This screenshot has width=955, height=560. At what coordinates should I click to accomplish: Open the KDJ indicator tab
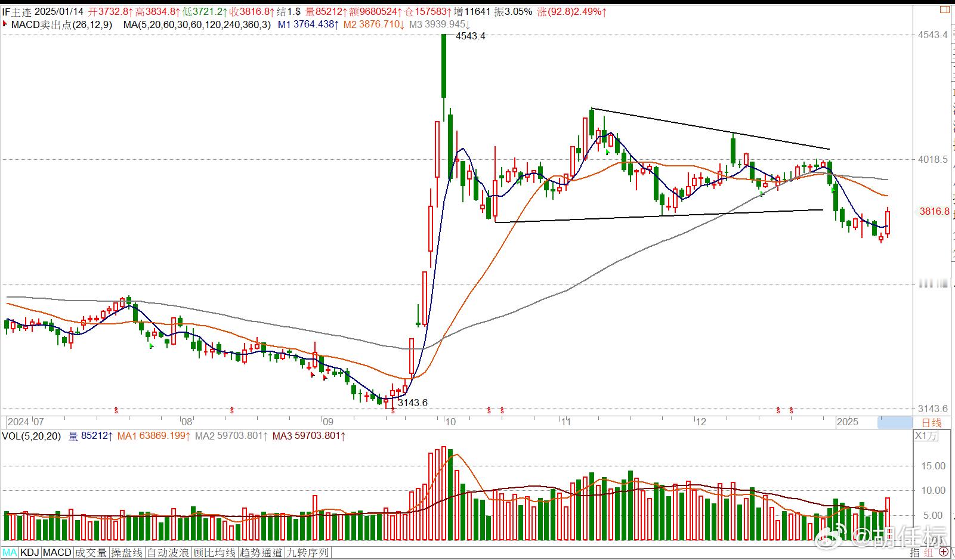pyautogui.click(x=30, y=553)
